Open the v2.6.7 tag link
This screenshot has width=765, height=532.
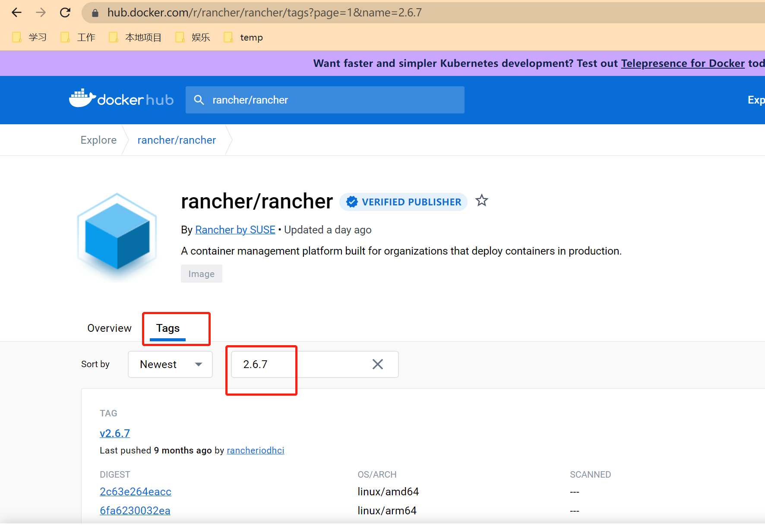pyautogui.click(x=115, y=433)
